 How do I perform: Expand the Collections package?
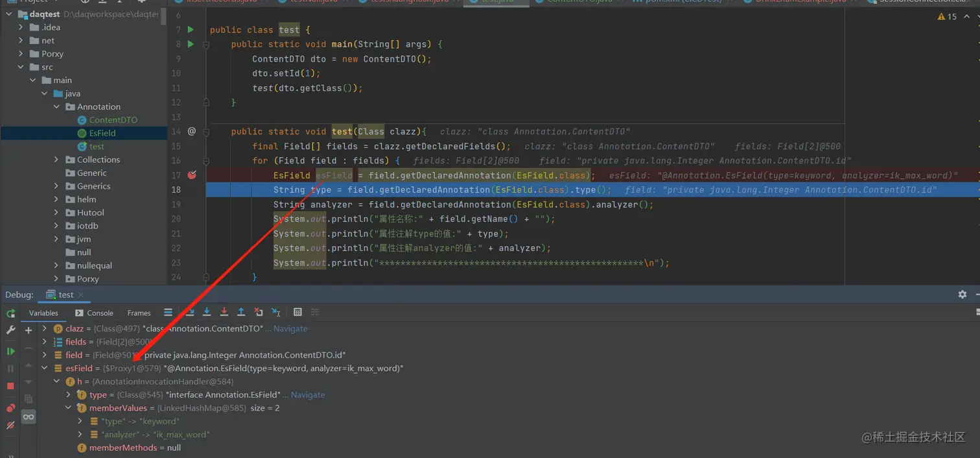click(56, 160)
